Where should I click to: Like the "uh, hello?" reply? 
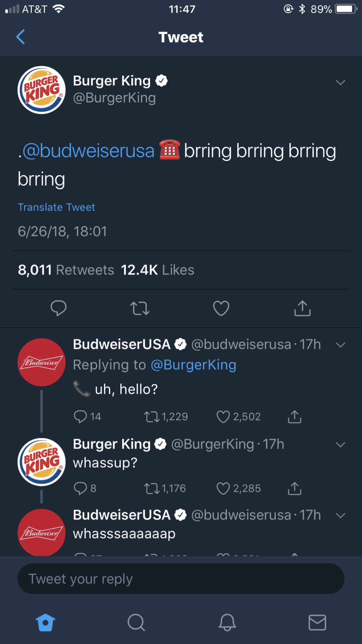(223, 417)
